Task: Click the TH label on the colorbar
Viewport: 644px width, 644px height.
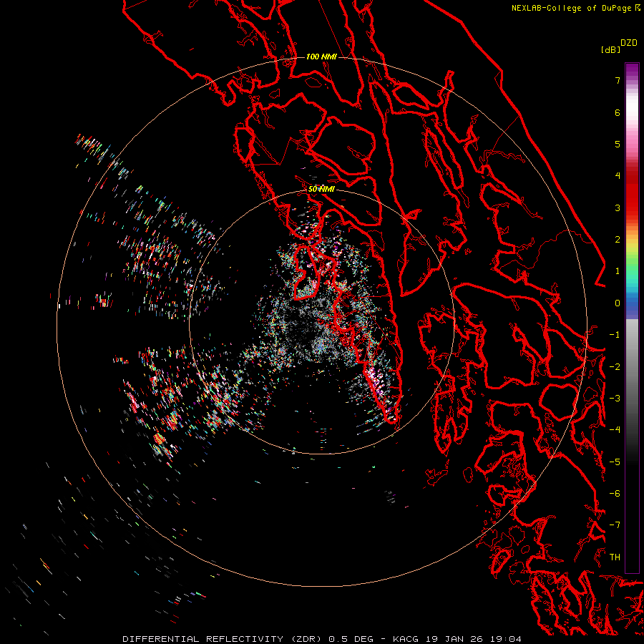Action: coord(615,557)
